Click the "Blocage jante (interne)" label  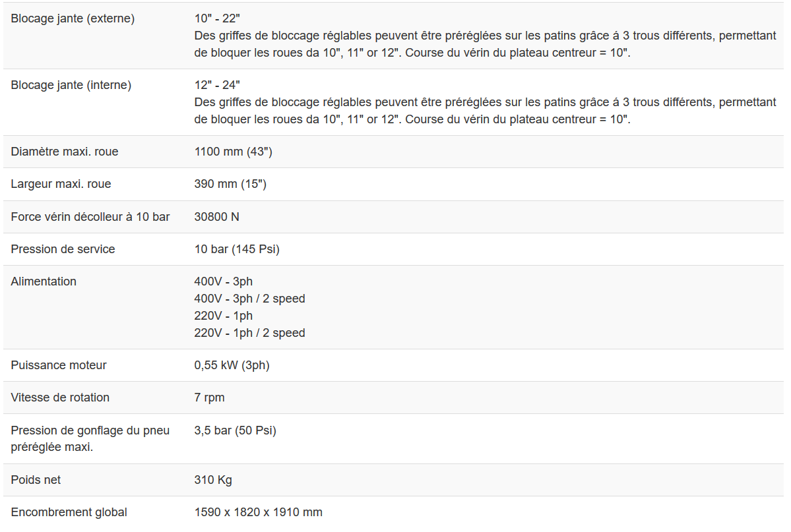click(71, 85)
